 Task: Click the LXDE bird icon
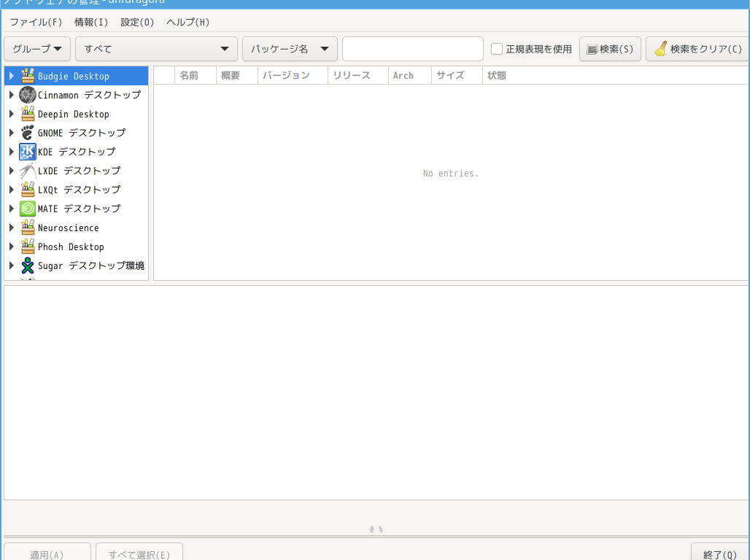tap(28, 171)
